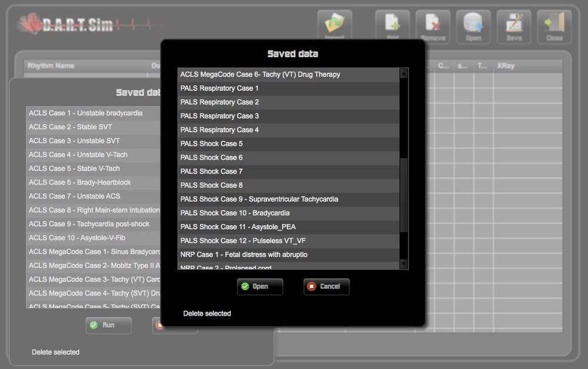Select ACLS MegaCode Case 1- Sinus Bradycardia
The image size is (588, 369).
tap(93, 251)
